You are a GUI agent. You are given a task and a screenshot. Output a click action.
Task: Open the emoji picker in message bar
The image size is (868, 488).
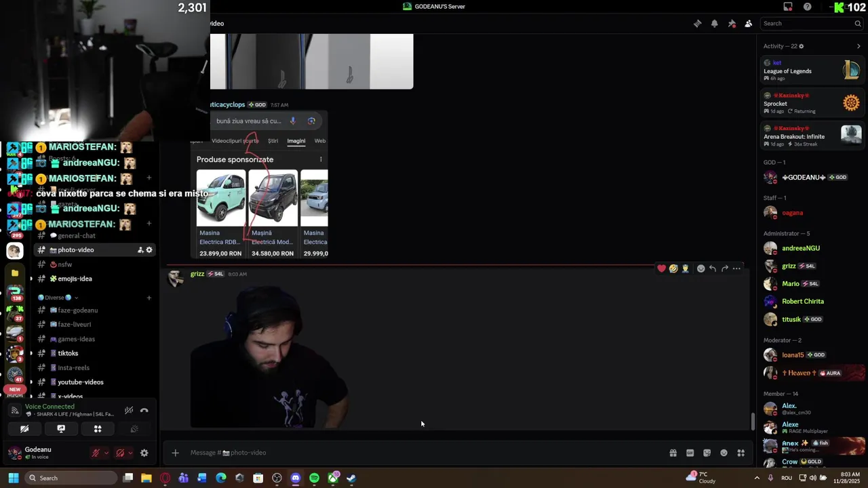724,453
